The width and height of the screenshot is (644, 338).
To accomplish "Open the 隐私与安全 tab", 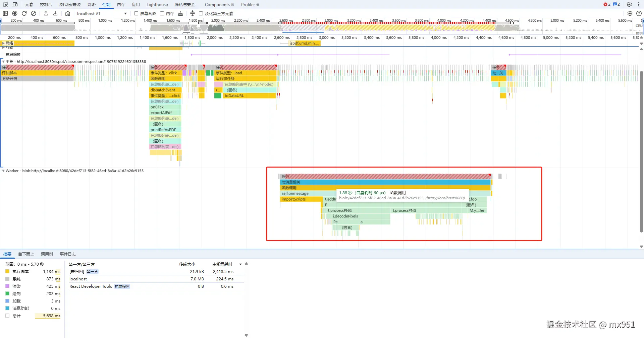I will pos(185,4).
